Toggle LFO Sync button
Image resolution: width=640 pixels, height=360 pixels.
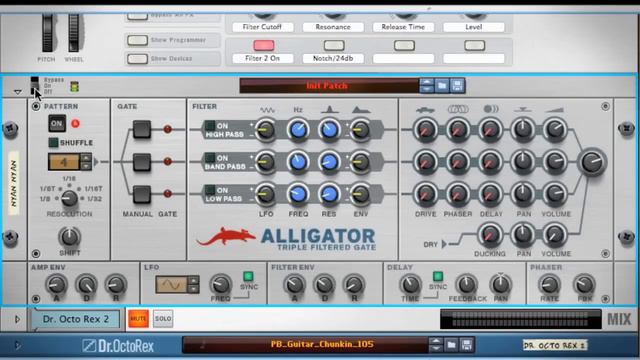[248, 276]
